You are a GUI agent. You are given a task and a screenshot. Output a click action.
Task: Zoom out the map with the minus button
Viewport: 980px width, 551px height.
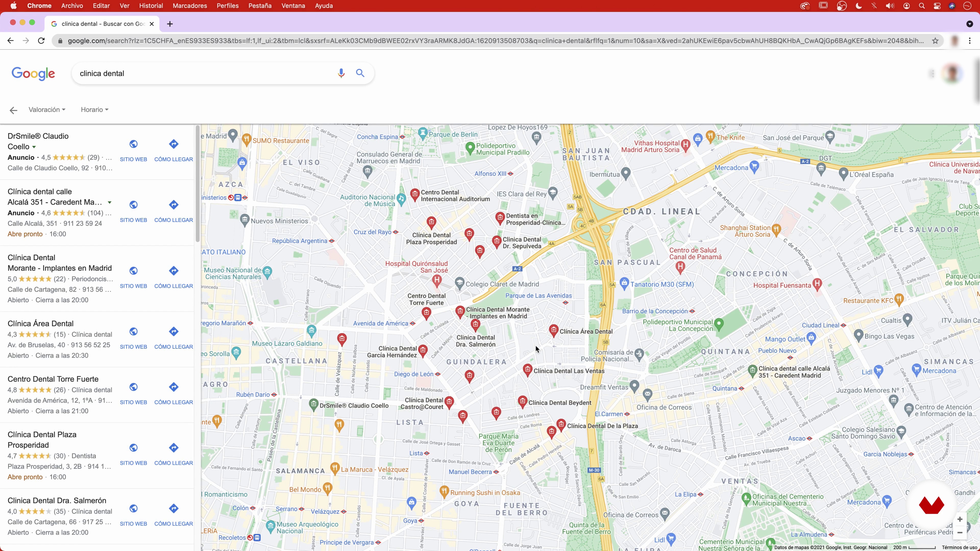960,533
